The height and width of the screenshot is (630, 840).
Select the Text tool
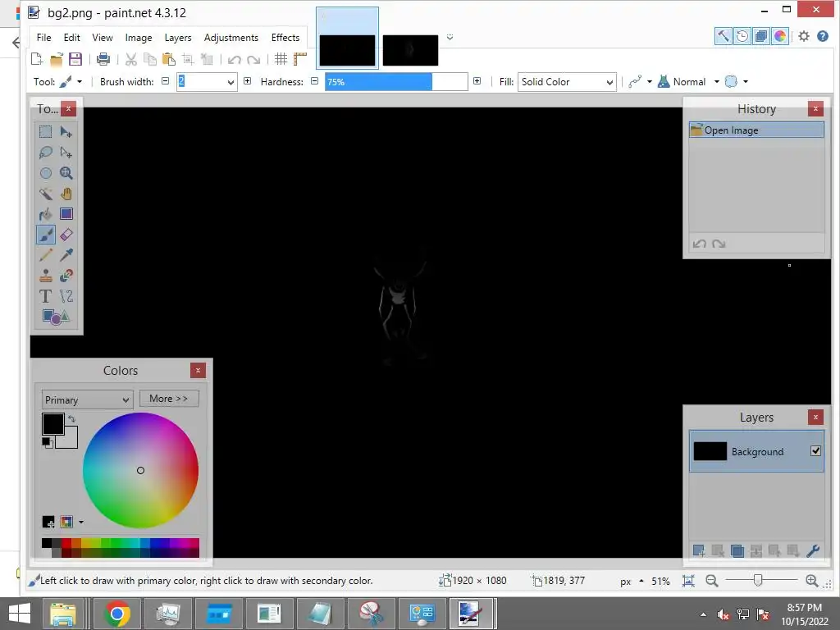point(46,296)
